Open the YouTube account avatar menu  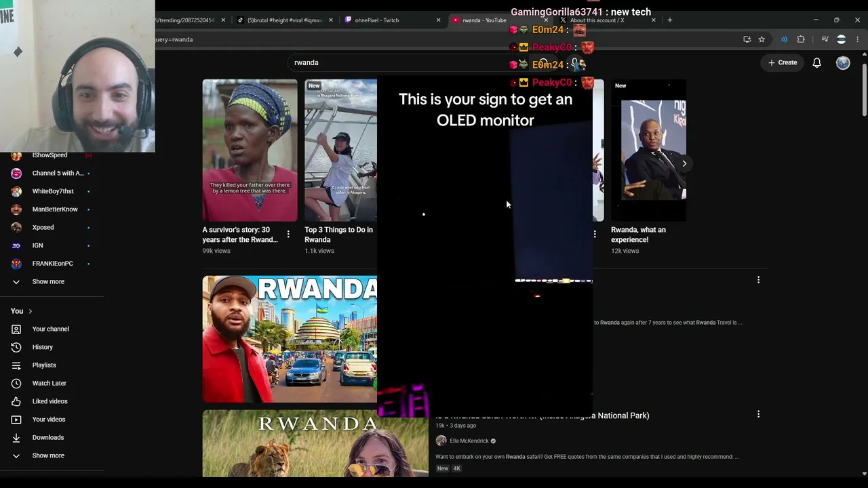tap(843, 62)
